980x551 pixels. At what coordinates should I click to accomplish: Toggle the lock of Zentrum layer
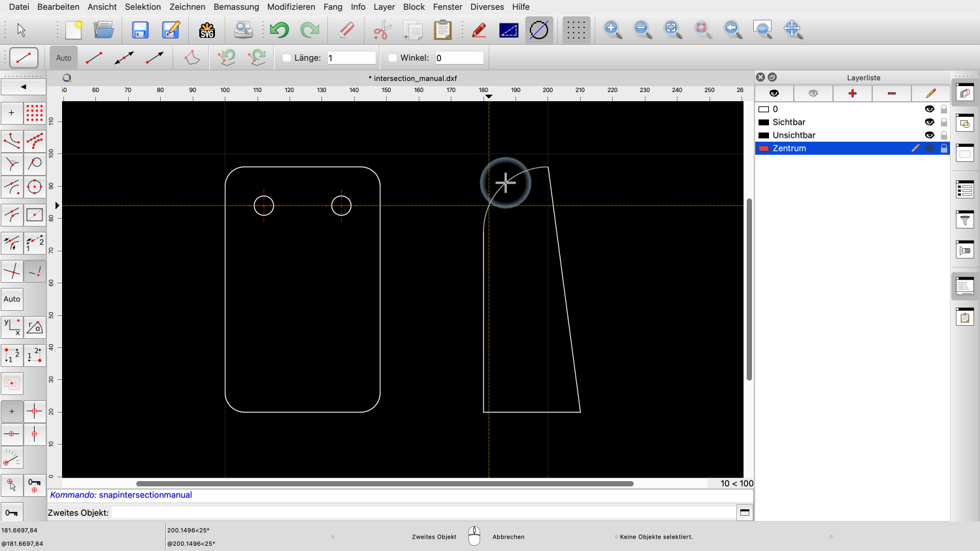[943, 148]
